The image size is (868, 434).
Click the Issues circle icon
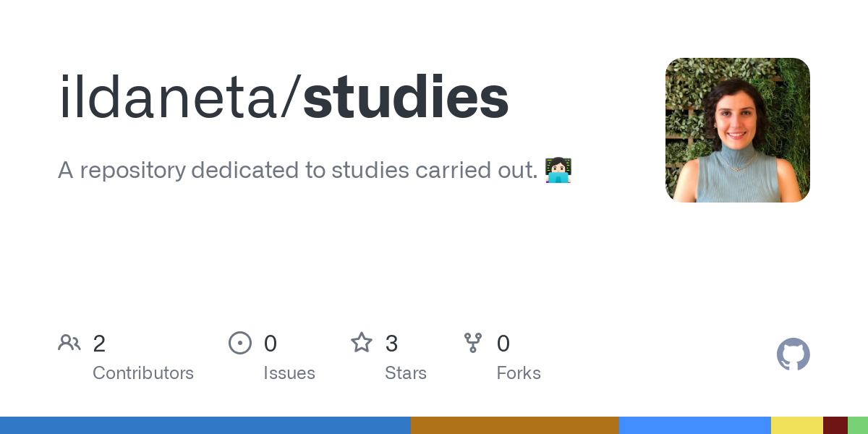point(240,343)
